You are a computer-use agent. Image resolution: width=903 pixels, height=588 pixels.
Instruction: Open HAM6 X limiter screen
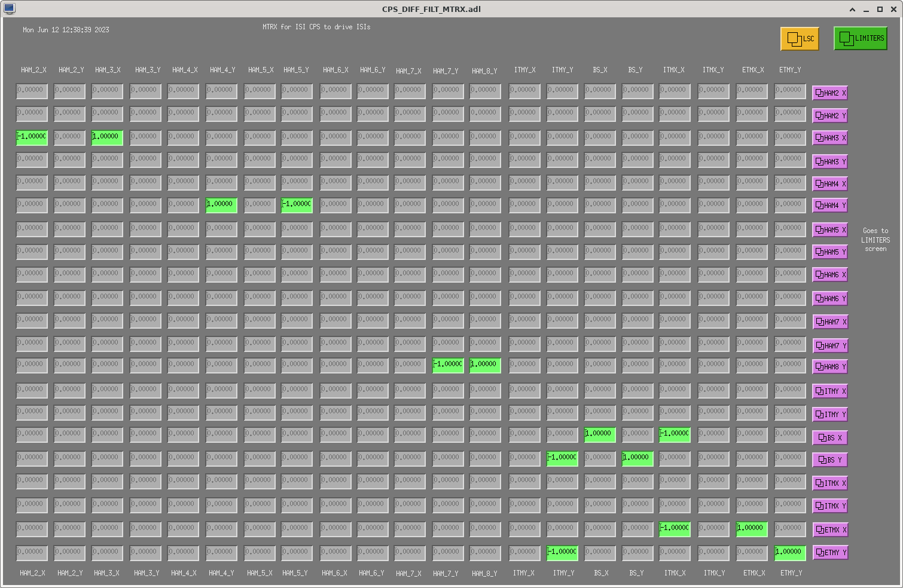coord(830,275)
